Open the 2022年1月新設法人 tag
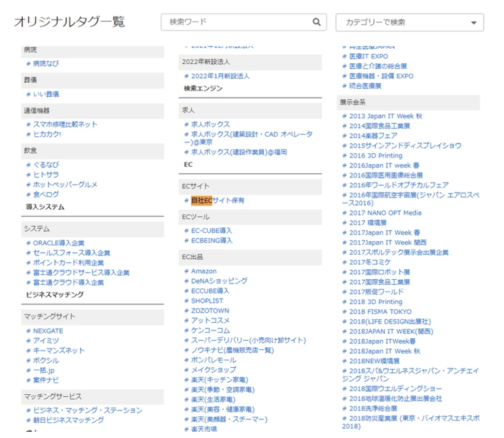 220,76
